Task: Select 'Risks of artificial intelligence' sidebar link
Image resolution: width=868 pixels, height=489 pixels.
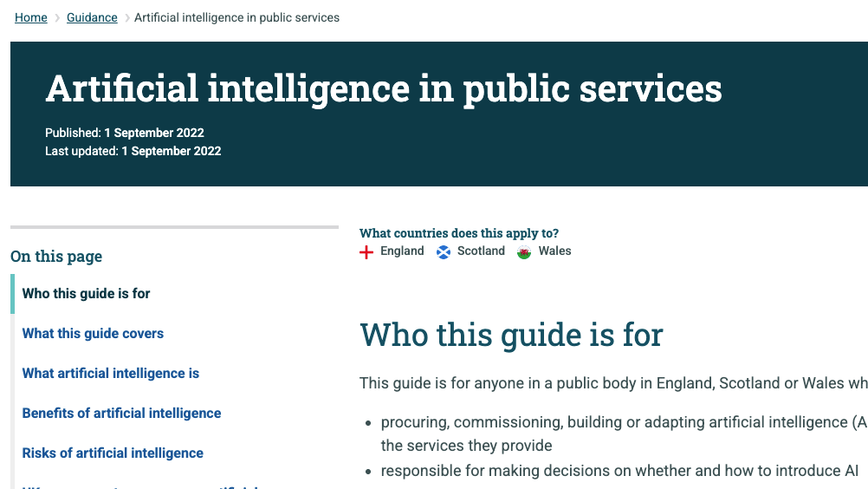Action: pyautogui.click(x=113, y=453)
